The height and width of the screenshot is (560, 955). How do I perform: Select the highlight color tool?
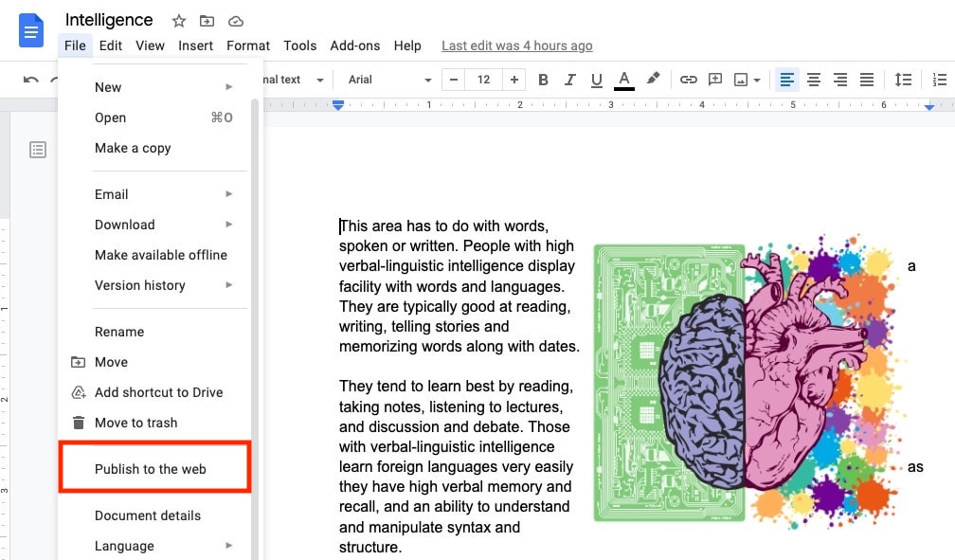[x=653, y=80]
